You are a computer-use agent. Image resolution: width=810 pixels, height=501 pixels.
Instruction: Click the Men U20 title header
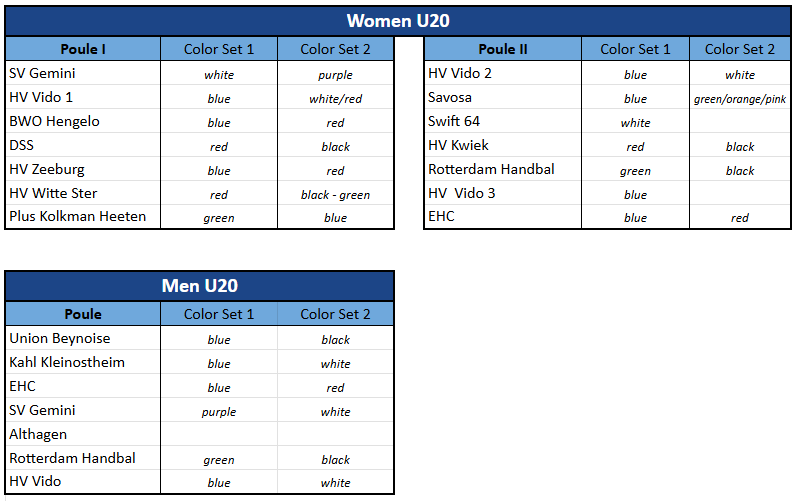tap(200, 286)
